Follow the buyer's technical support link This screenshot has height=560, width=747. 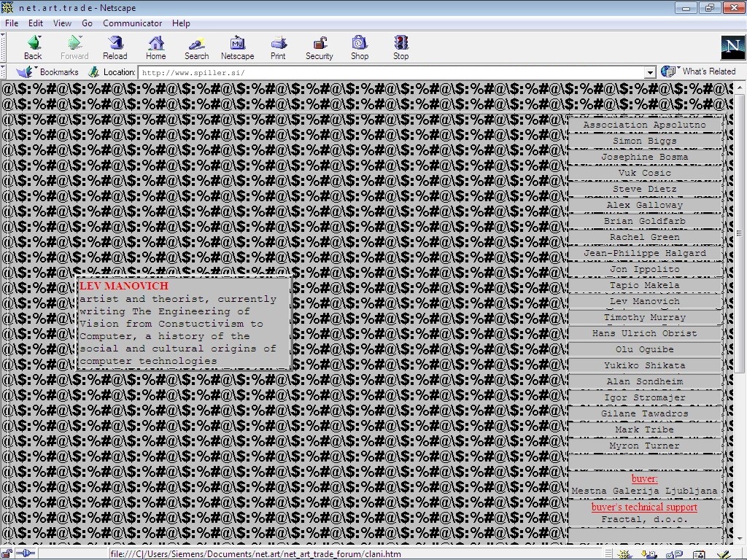click(x=644, y=507)
